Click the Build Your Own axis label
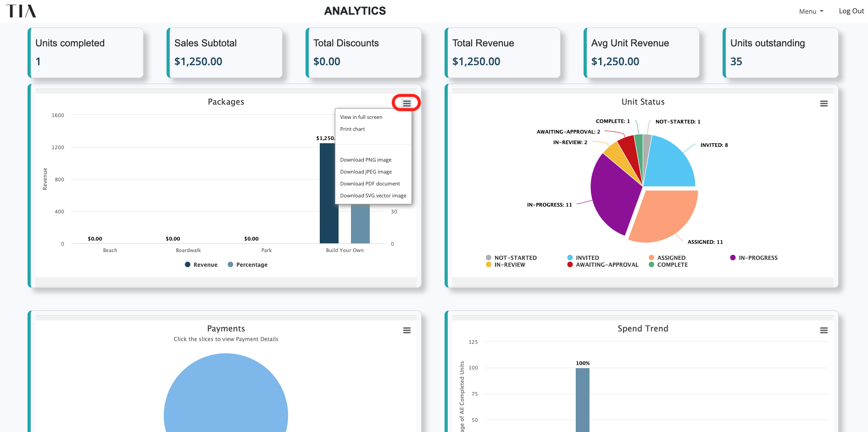 (x=345, y=250)
